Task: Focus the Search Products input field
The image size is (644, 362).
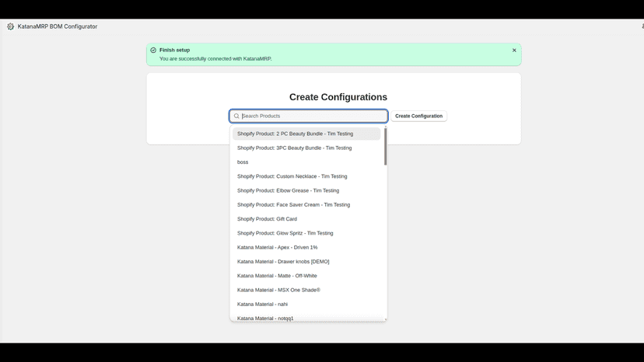Action: 309,117
